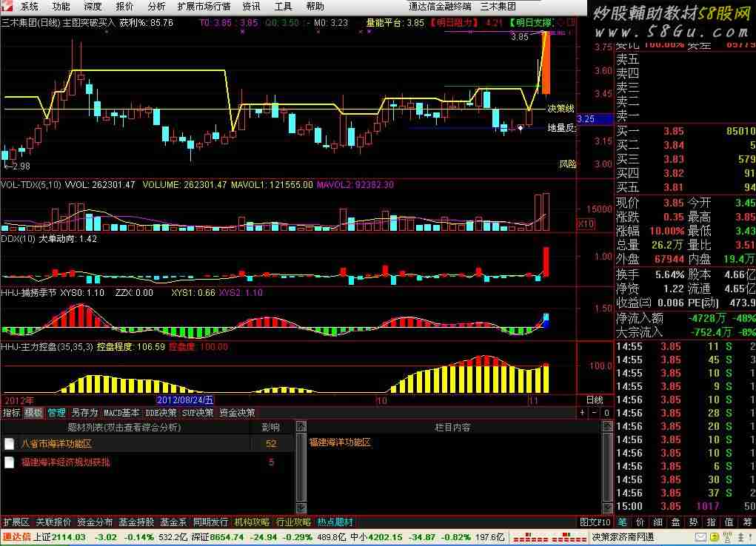Open the document icon beside 福建海洋经济规划获批
Viewport: 756px width, 546px height.
(9, 462)
